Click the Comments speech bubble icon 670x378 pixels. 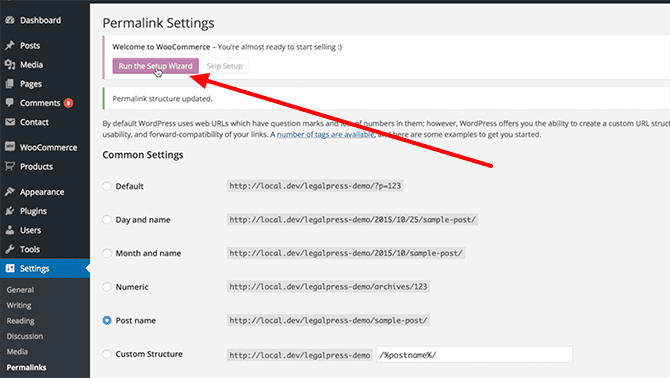10,103
